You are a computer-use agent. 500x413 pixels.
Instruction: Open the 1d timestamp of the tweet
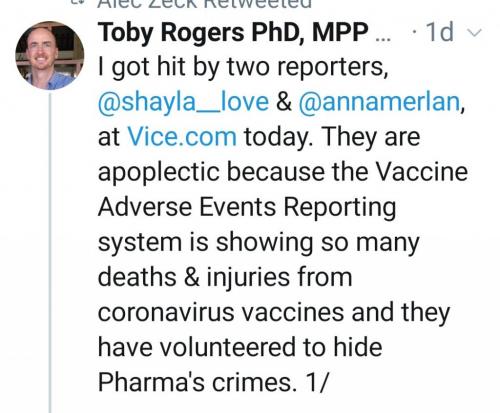(440, 32)
